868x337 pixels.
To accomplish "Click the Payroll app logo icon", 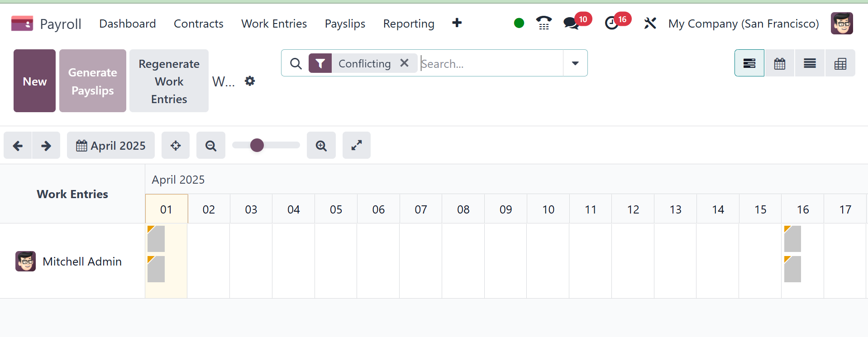I will pyautogui.click(x=22, y=24).
